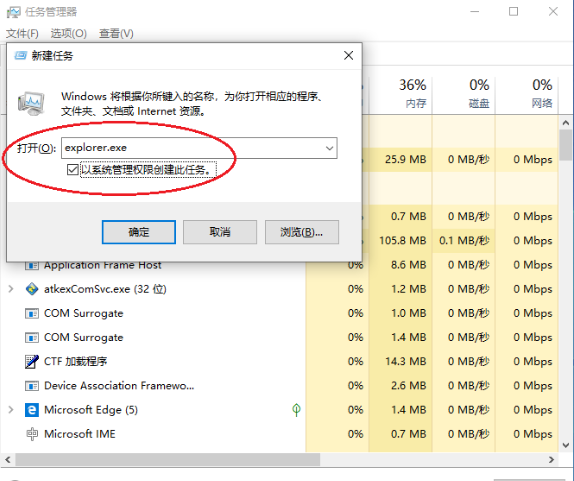The image size is (574, 481).
Task: Click the atkexComSvc.exe process icon
Action: (x=32, y=289)
